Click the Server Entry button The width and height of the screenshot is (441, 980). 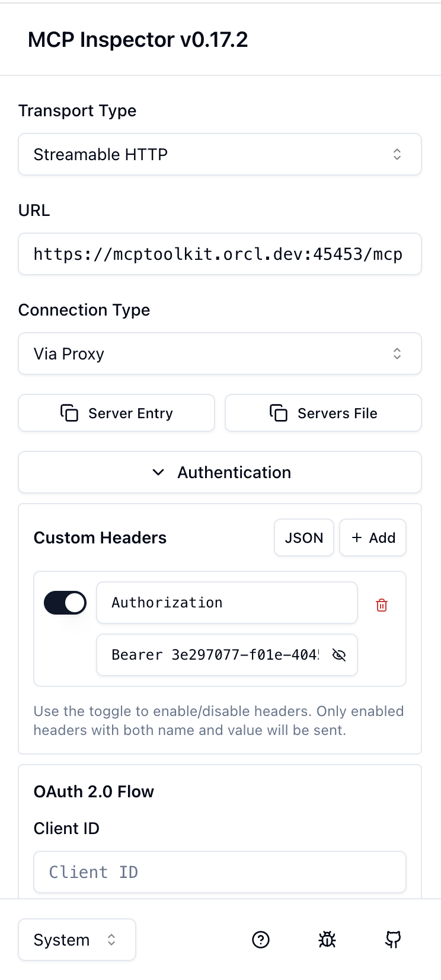pyautogui.click(x=116, y=413)
